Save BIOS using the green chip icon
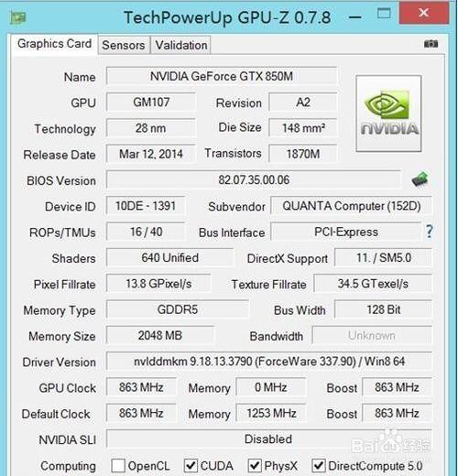 (x=420, y=179)
